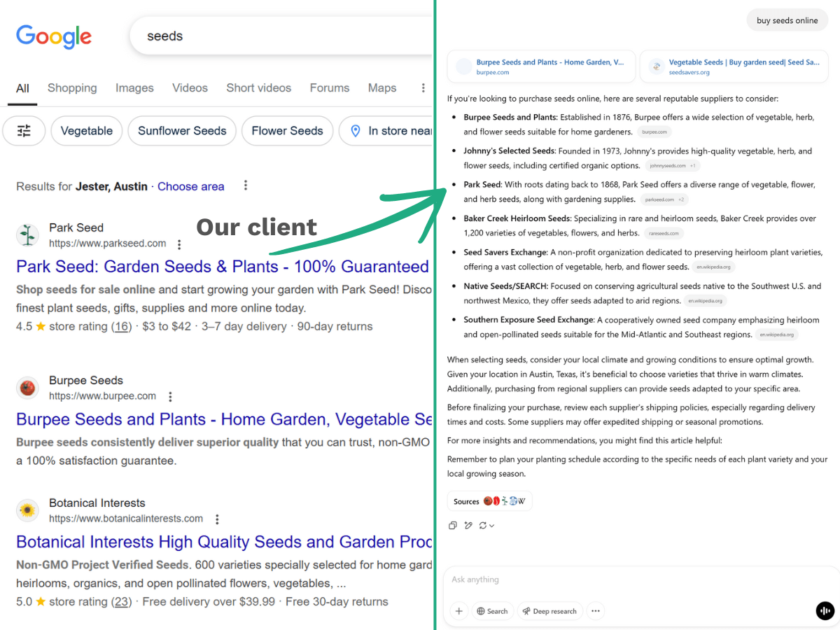Click the https://www.burpee.com URL text

click(x=103, y=396)
